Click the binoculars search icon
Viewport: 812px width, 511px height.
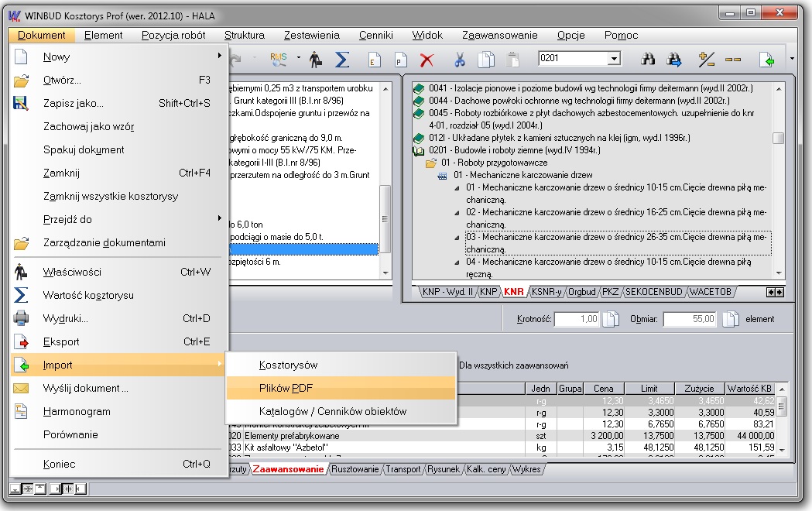pyautogui.click(x=649, y=60)
